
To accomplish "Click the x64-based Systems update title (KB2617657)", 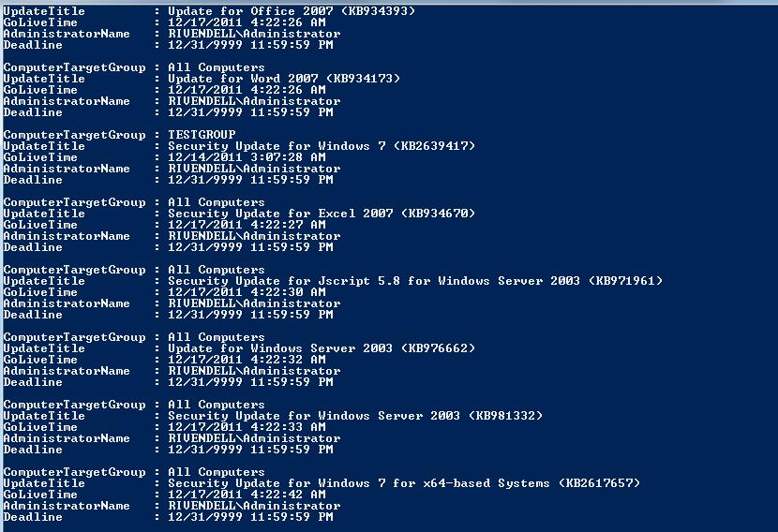I will (404, 483).
